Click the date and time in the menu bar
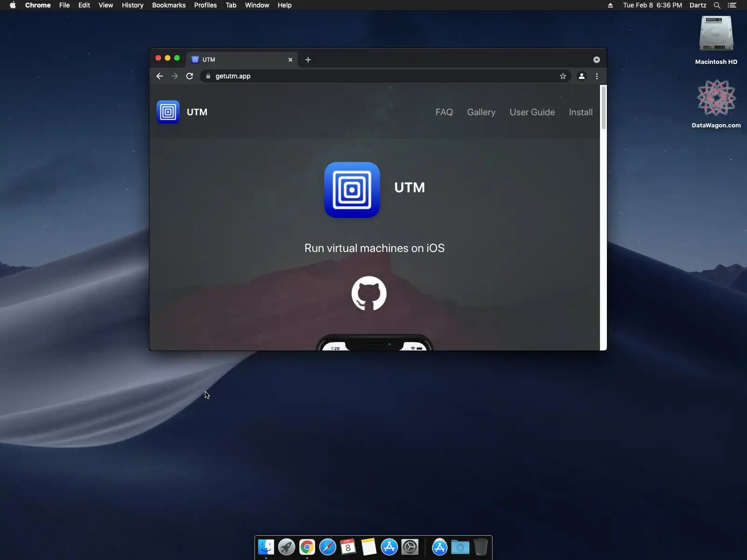The height and width of the screenshot is (560, 747). click(653, 5)
